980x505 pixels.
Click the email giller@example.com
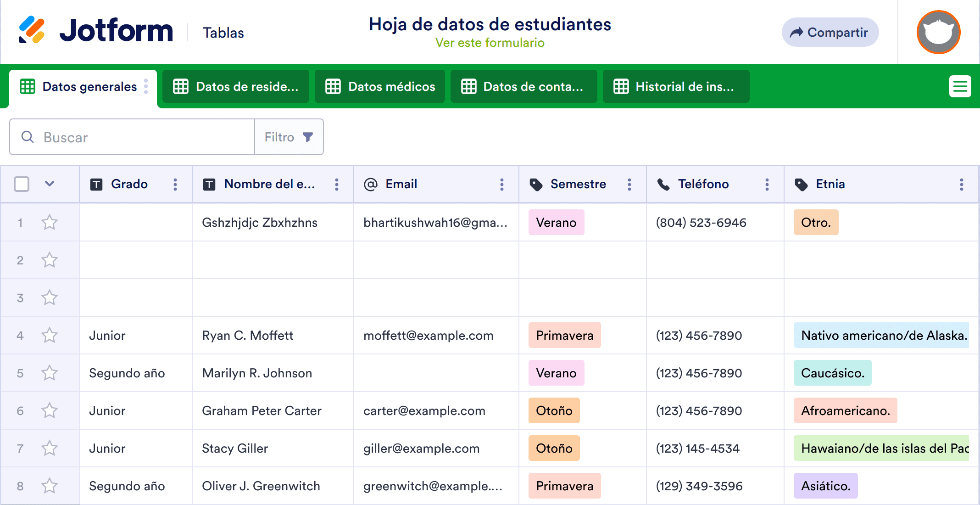(422, 449)
